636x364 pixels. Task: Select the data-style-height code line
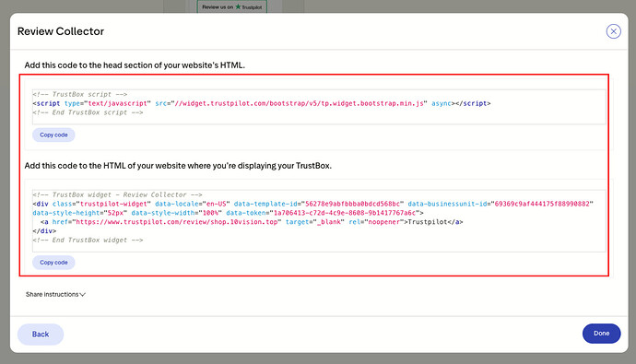pos(228,213)
